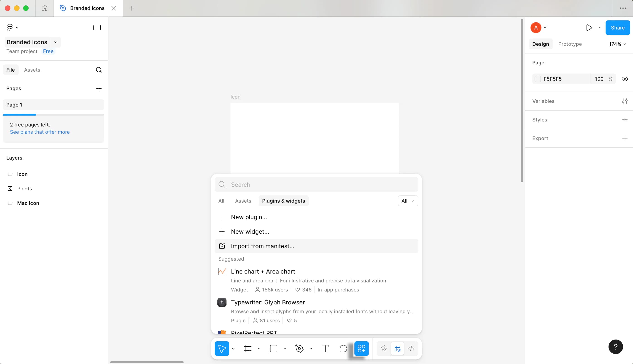
Task: Click the Rectangle shape tool
Action: (x=273, y=349)
